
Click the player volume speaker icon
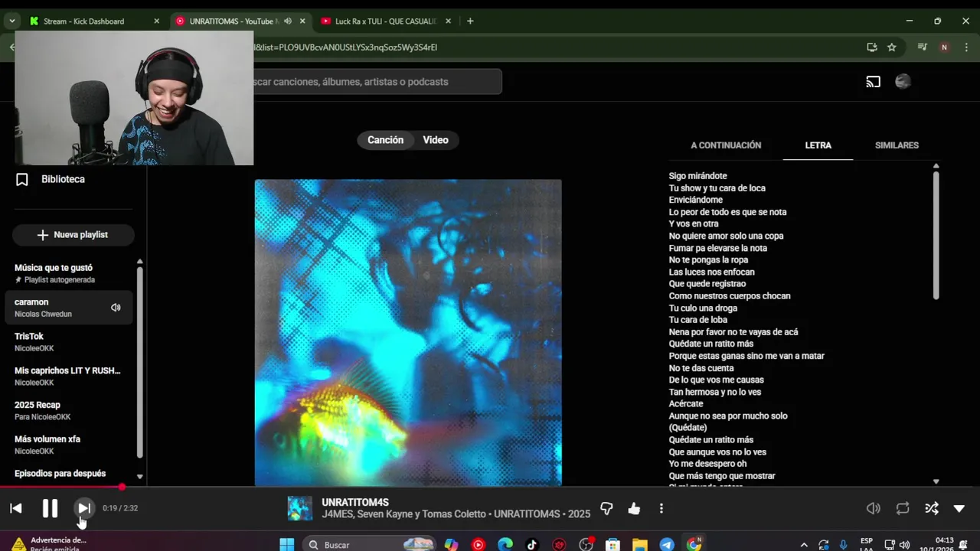click(x=874, y=508)
